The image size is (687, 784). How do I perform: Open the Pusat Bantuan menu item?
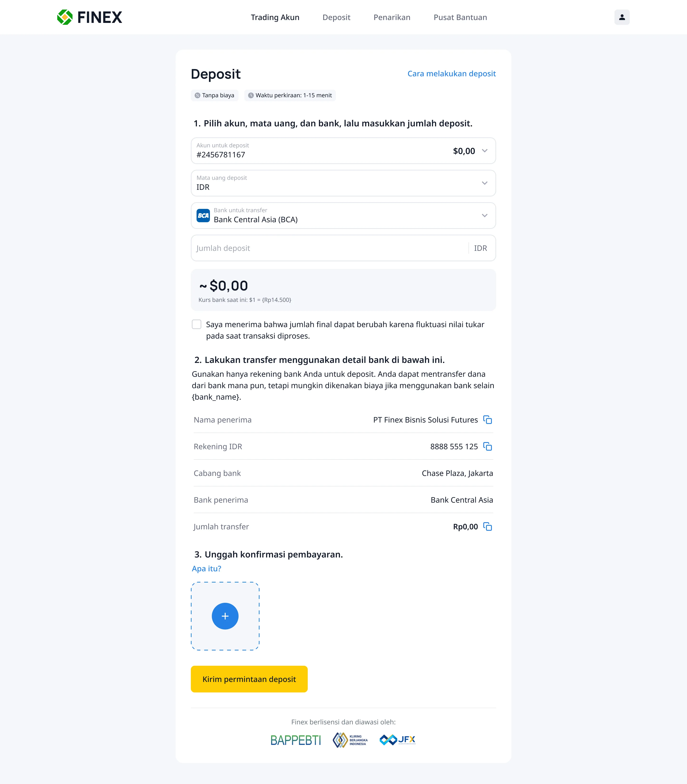460,17
